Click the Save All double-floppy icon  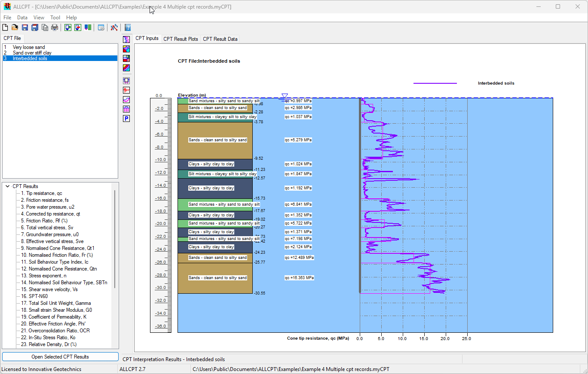(35, 27)
